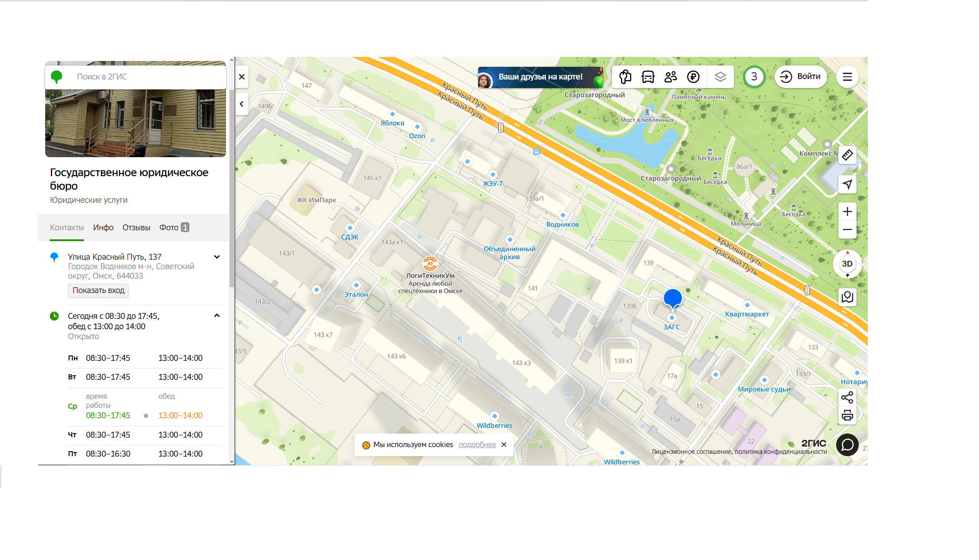Select building 139 к1 on map
The image size is (979, 560).
623,361
